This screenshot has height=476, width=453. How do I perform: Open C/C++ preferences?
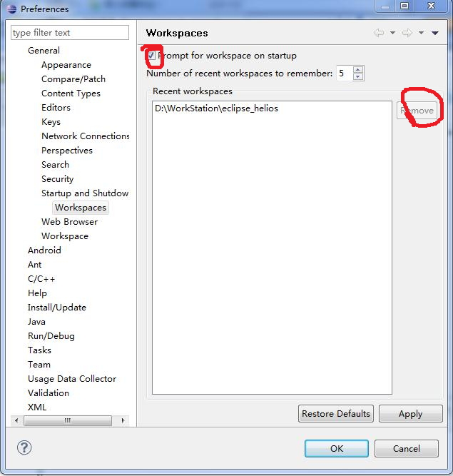[41, 279]
